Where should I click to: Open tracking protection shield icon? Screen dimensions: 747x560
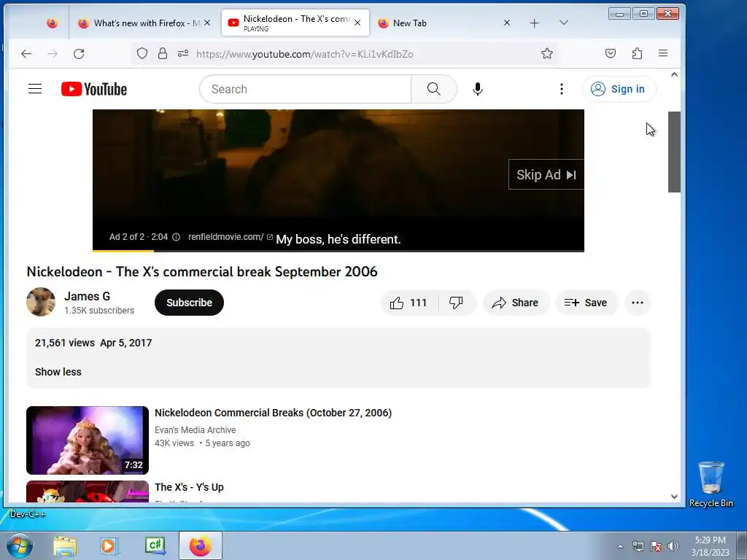[x=142, y=53]
